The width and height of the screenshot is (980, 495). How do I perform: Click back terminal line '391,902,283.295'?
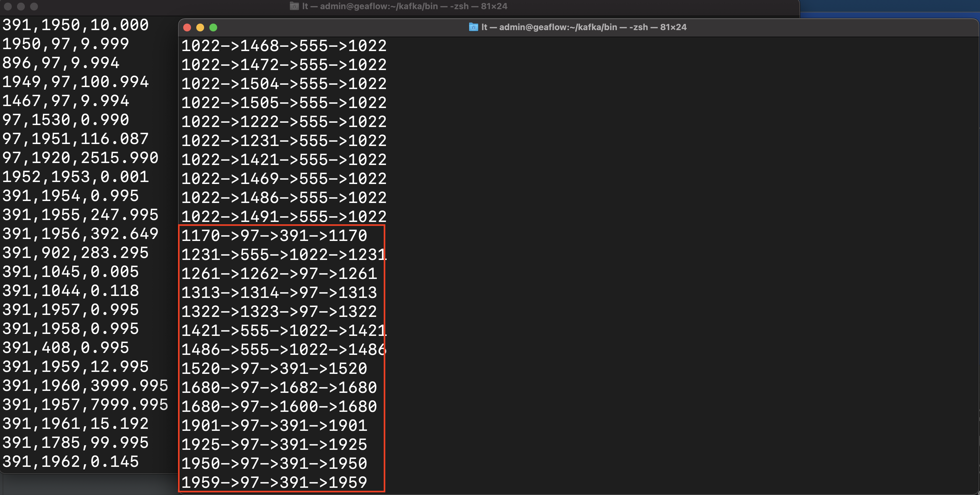coord(75,253)
